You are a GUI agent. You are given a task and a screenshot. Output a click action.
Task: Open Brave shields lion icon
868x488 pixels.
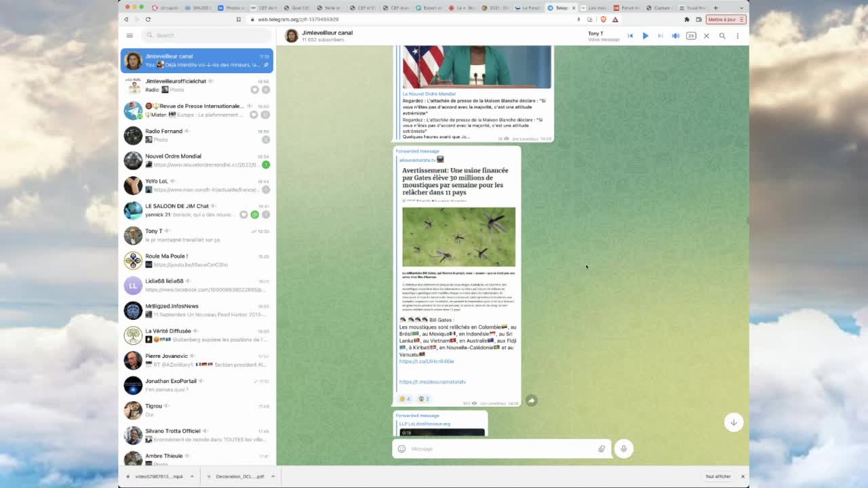[603, 19]
